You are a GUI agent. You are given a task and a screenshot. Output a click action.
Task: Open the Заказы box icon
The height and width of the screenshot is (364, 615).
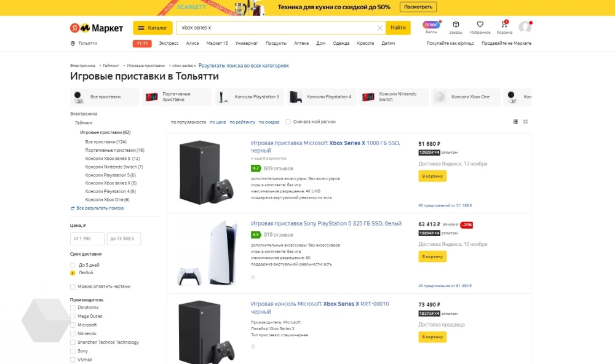(456, 25)
